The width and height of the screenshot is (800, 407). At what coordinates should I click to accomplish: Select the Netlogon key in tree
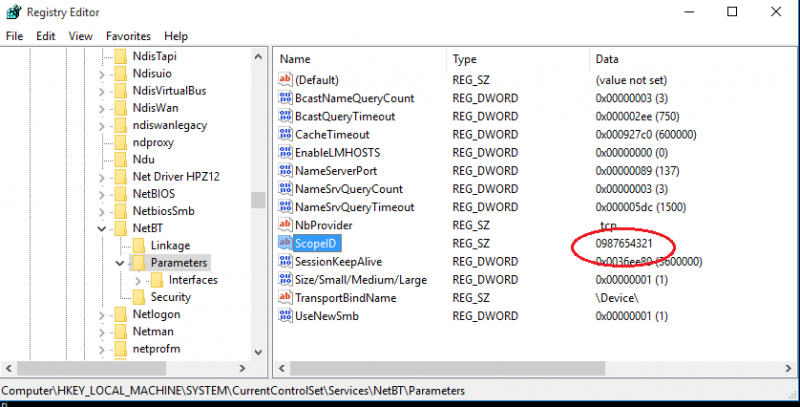point(154,314)
